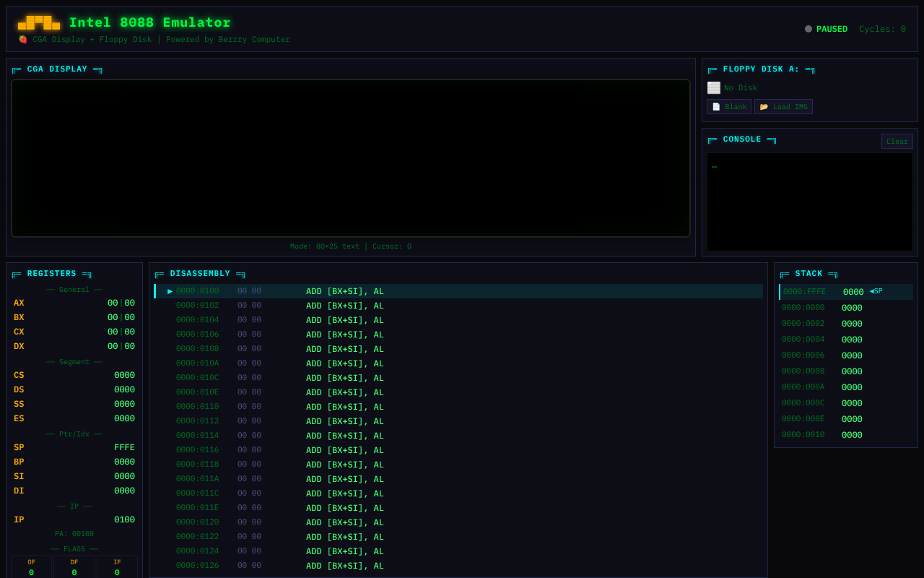
Task: Select disassembly row at address 0000:010C
Action: pos(458,378)
